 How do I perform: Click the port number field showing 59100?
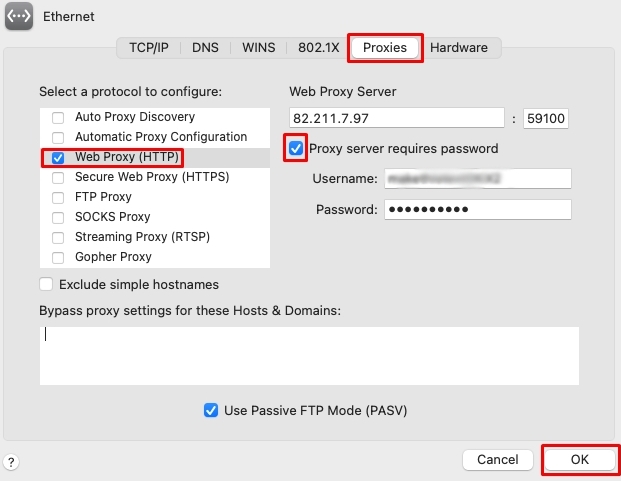(546, 118)
